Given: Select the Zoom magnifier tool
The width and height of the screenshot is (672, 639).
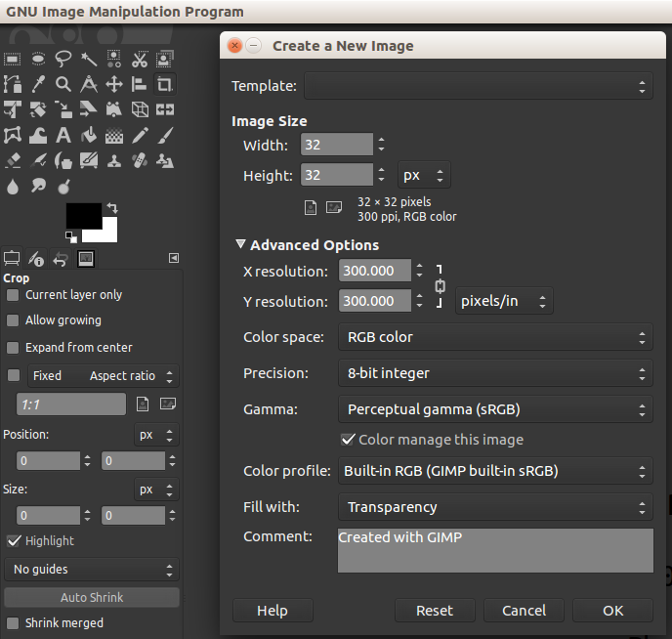Looking at the screenshot, I should [x=63, y=84].
